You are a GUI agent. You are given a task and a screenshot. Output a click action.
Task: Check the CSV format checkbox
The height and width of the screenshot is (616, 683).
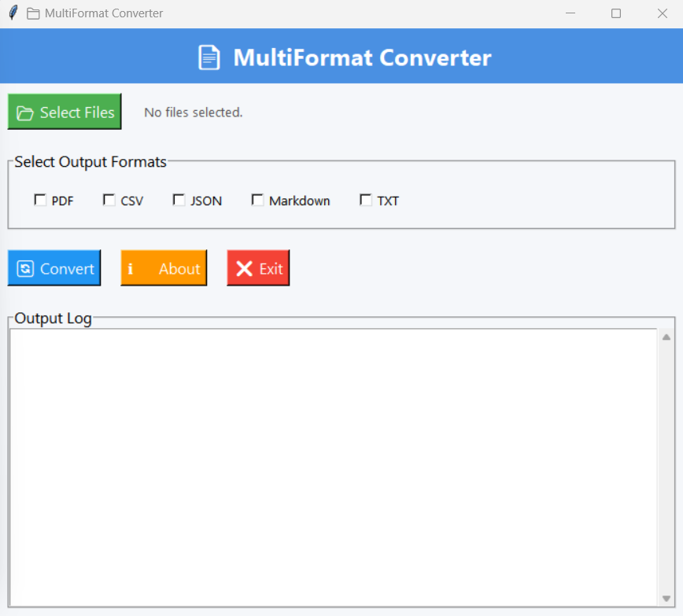point(109,199)
